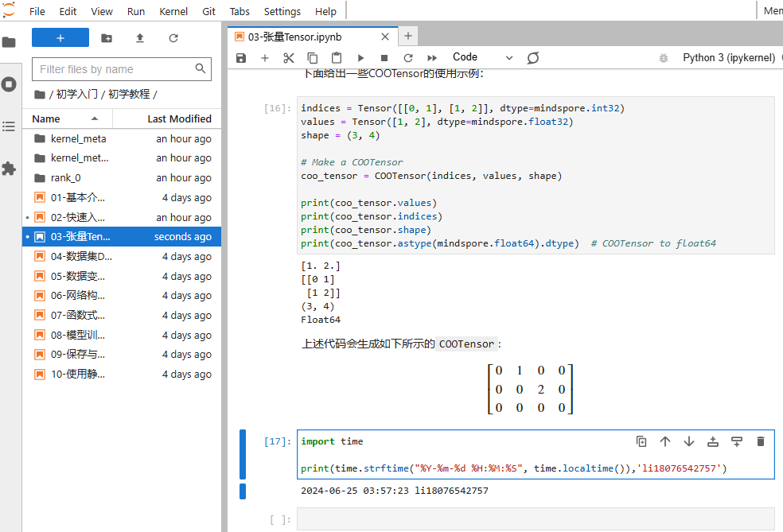
Task: Close the 03-张量Tensor.ipynb tab
Action: 385,37
